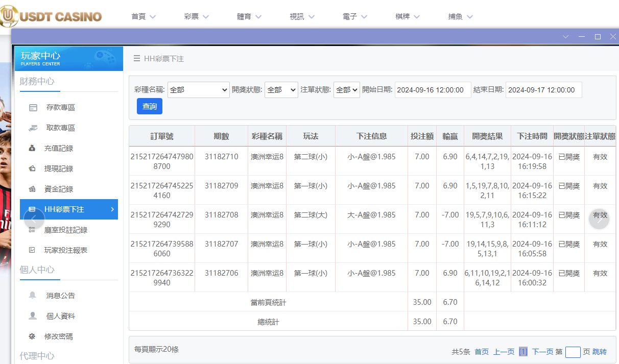This screenshot has width=619, height=364.
Task: Open the 棋牌 board games menu
Action: [408, 16]
